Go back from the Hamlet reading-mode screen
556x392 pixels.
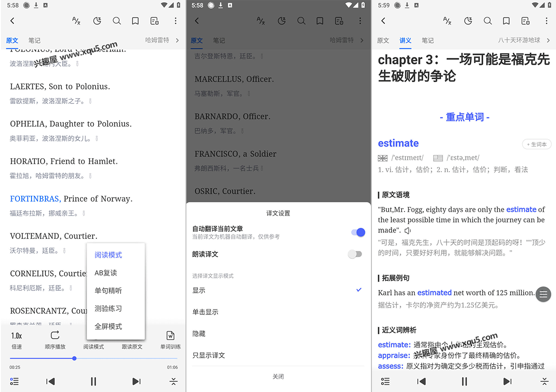pyautogui.click(x=13, y=21)
